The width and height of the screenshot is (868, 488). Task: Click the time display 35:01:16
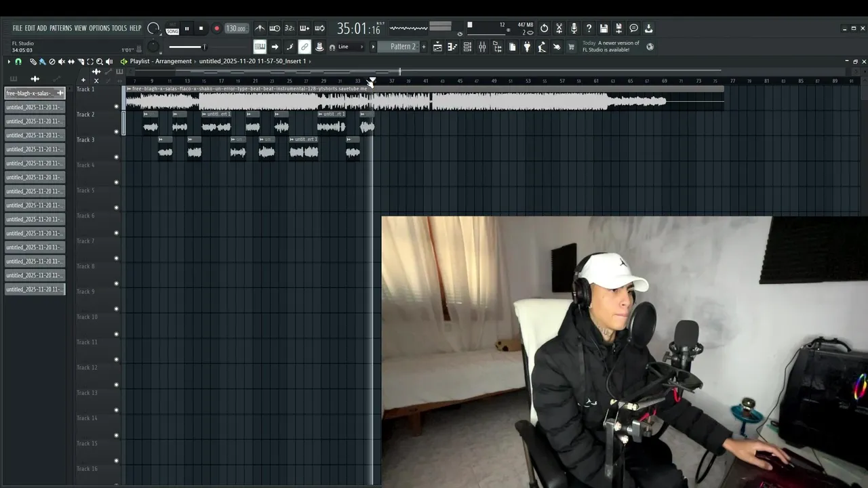click(358, 28)
